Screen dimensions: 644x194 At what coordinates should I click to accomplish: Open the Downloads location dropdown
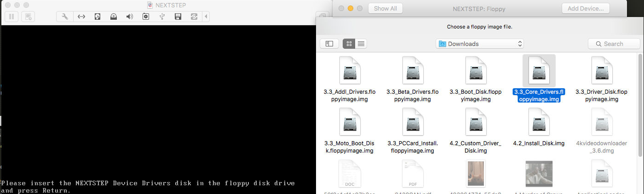click(480, 44)
